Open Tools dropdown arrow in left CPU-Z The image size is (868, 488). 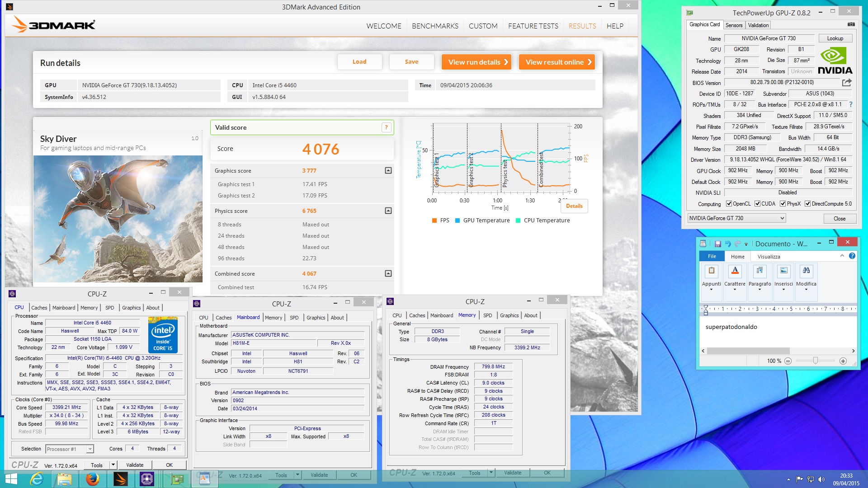tap(113, 465)
